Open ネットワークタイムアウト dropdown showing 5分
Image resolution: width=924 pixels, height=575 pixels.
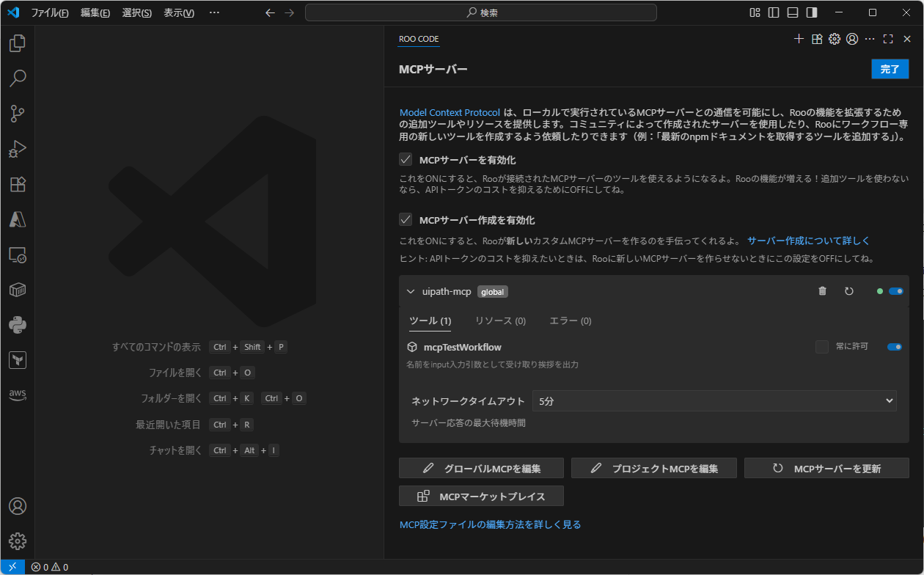[x=715, y=400]
